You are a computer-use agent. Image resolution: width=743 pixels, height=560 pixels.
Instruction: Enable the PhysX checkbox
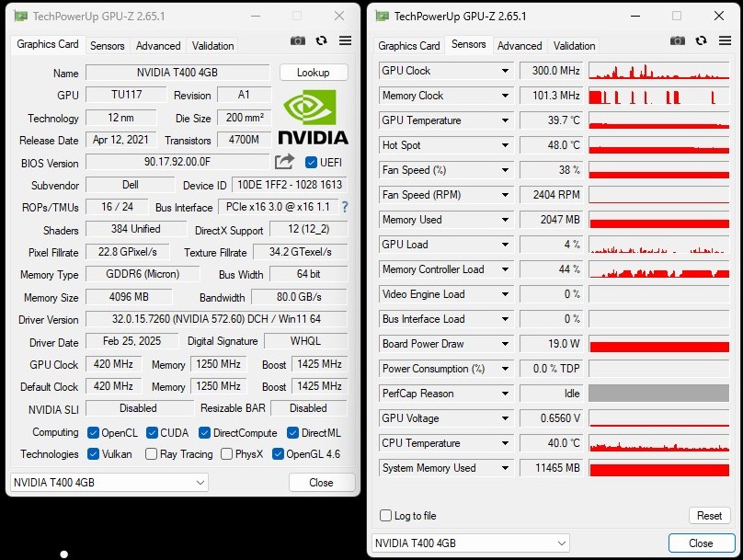click(x=226, y=454)
